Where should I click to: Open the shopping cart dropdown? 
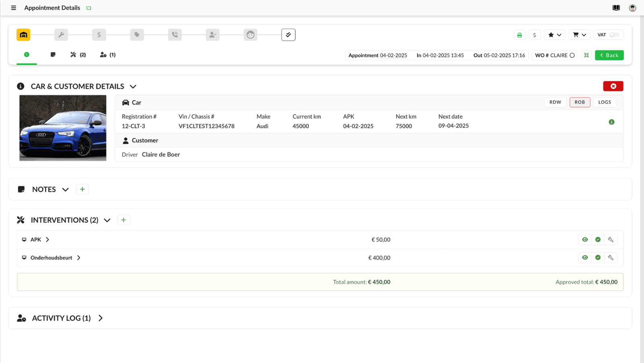click(x=580, y=35)
